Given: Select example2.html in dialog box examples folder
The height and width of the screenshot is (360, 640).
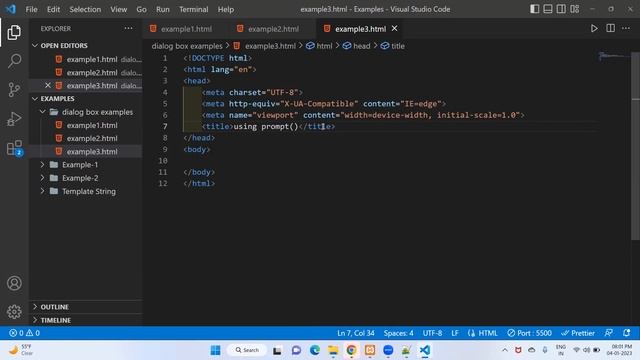Looking at the screenshot, I should pos(92,138).
